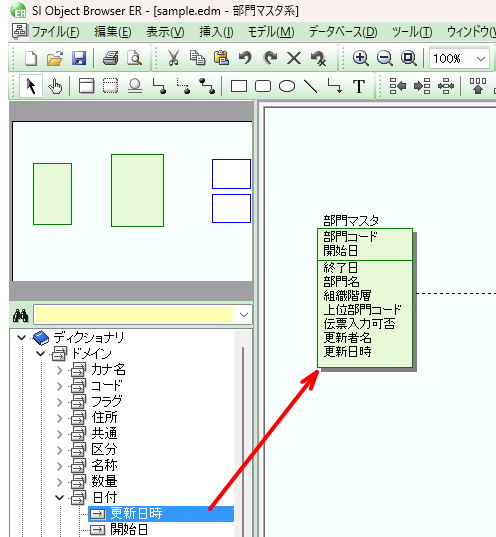496x537 pixels.
Task: Delete selection with the X icon
Action: coord(294,58)
